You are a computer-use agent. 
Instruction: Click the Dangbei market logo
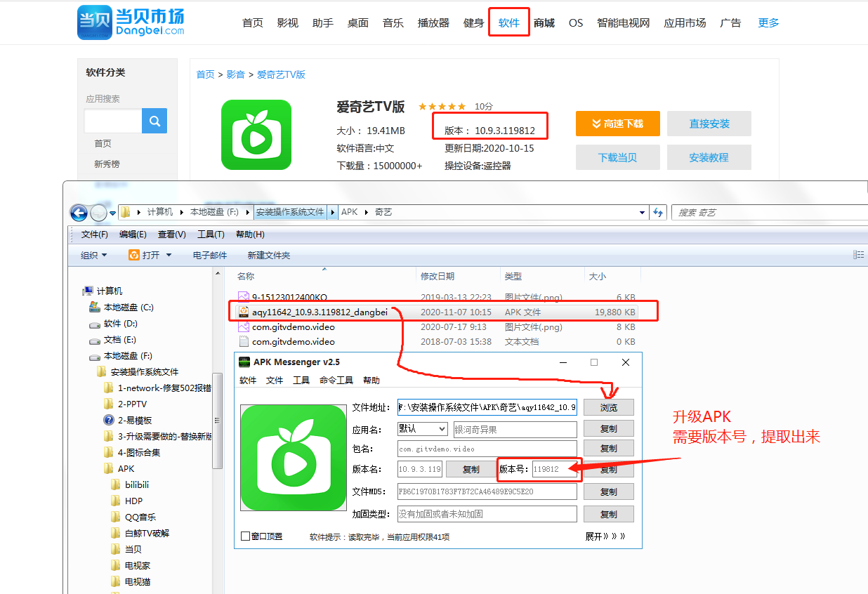pyautogui.click(x=131, y=22)
